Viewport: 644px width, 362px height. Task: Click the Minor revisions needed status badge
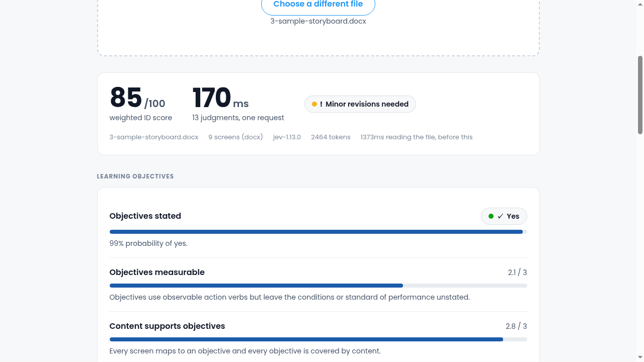(360, 104)
